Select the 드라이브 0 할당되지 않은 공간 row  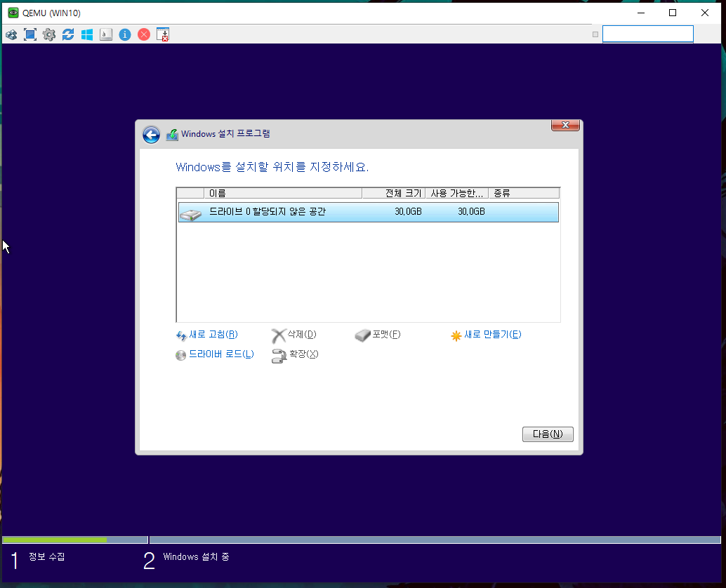coord(369,212)
